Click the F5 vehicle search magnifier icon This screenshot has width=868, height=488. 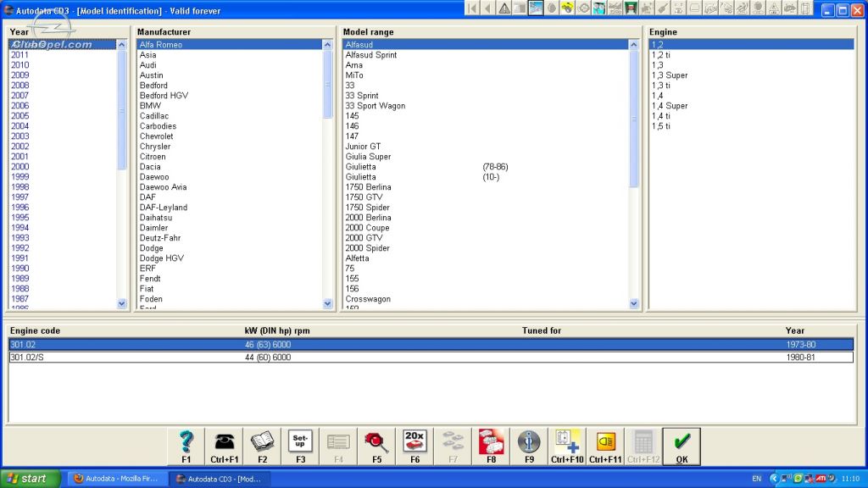(x=376, y=446)
